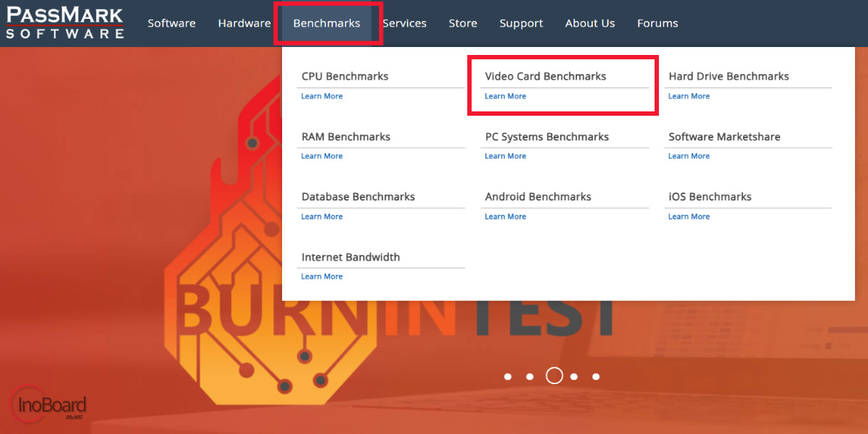This screenshot has width=868, height=434.
Task: Open the iOS Benchmarks heading link
Action: (x=710, y=197)
